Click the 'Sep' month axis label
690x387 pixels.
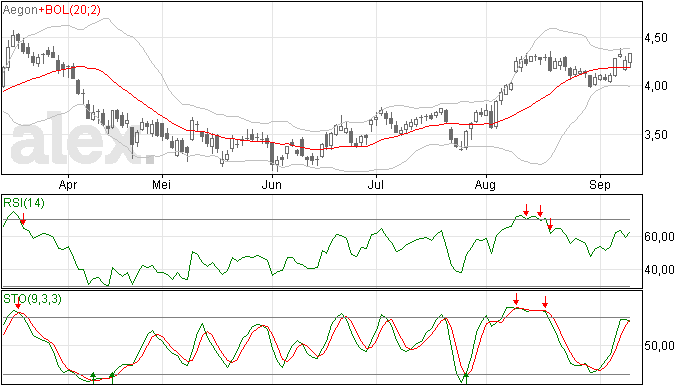[600, 185]
